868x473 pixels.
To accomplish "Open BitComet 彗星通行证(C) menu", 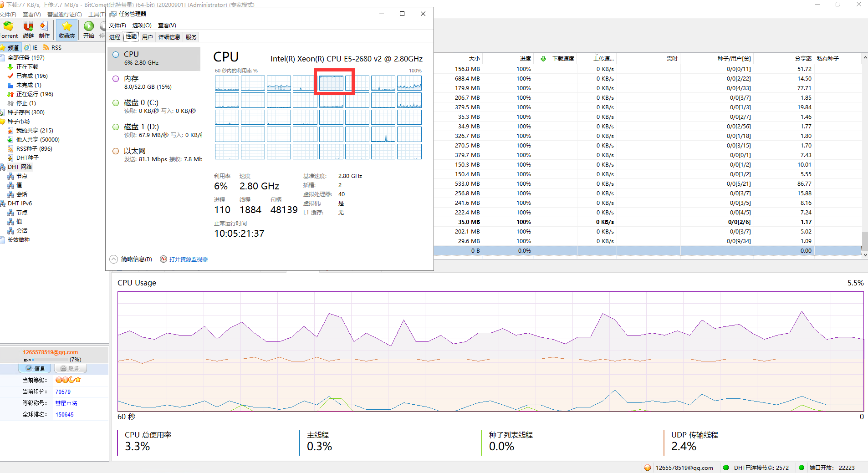I will 64,15.
